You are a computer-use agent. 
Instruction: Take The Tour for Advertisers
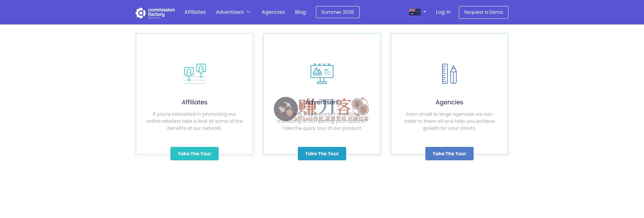(322, 153)
